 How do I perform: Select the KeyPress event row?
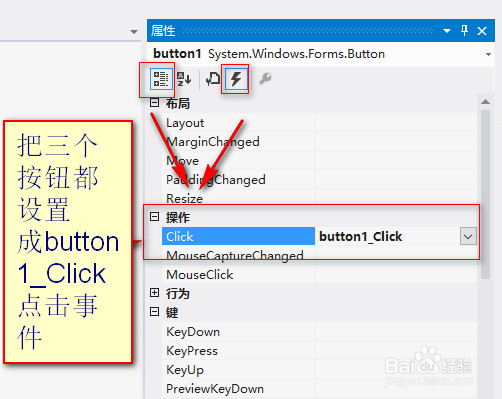point(319,351)
